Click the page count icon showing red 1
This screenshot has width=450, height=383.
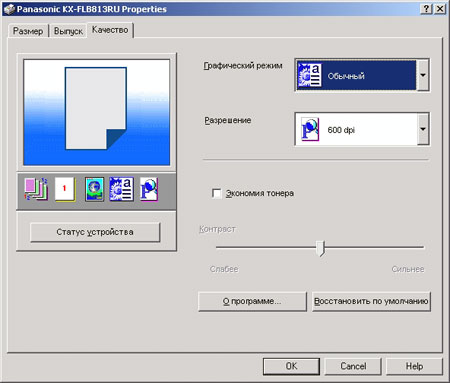click(65, 189)
